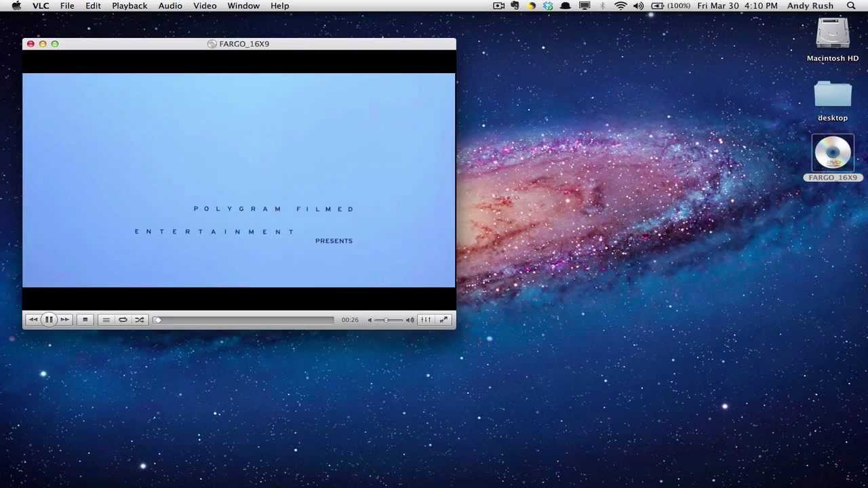
Task: Open the display mirroring menu bar icon
Action: tap(585, 5)
